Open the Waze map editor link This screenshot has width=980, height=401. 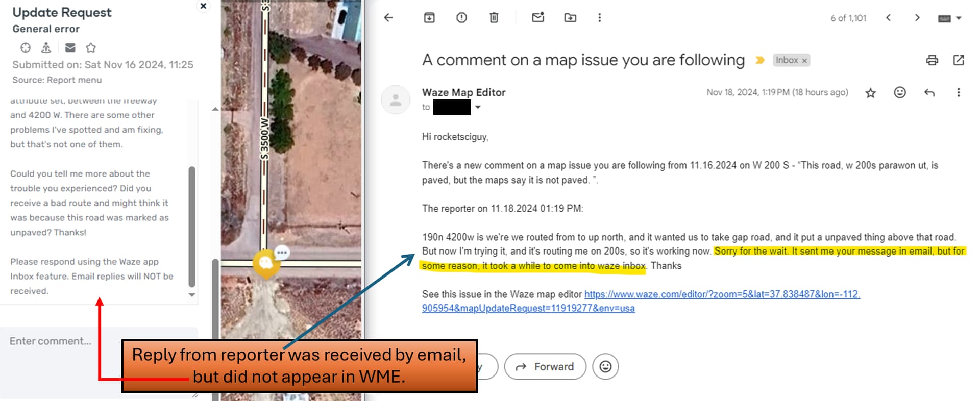641,301
